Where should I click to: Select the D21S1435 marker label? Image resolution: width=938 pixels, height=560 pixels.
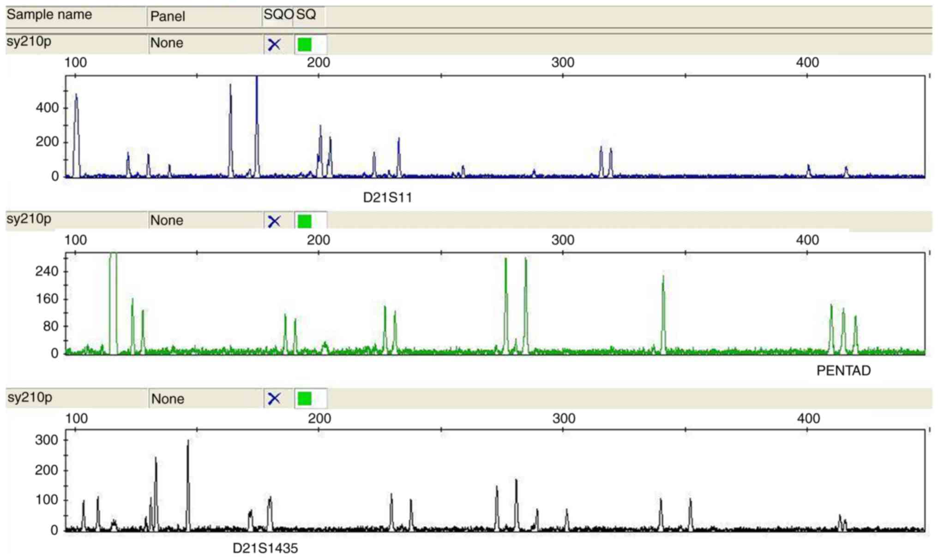[x=265, y=548]
